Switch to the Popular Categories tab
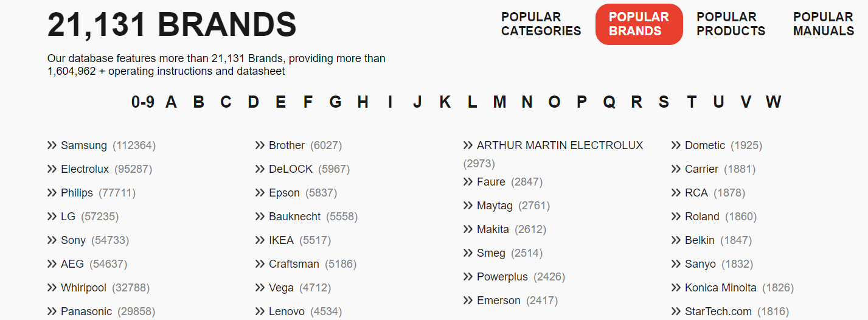This screenshot has width=868, height=320. coord(541,24)
